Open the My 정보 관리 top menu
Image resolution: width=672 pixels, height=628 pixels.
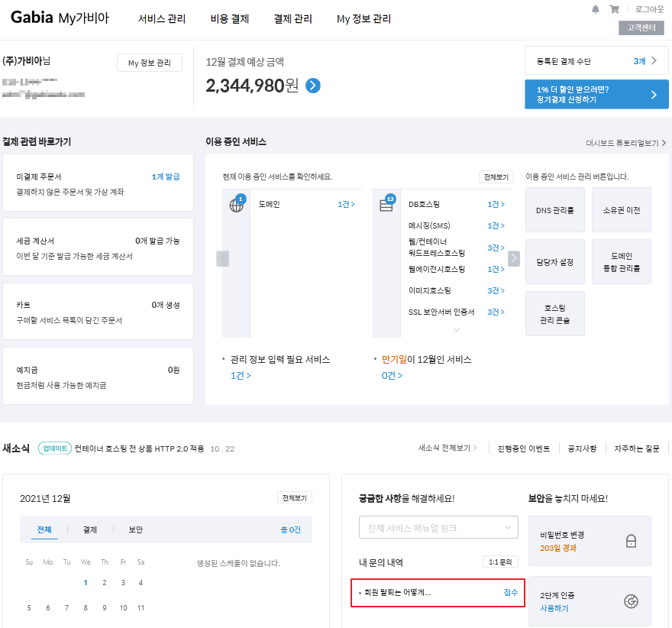tap(363, 19)
